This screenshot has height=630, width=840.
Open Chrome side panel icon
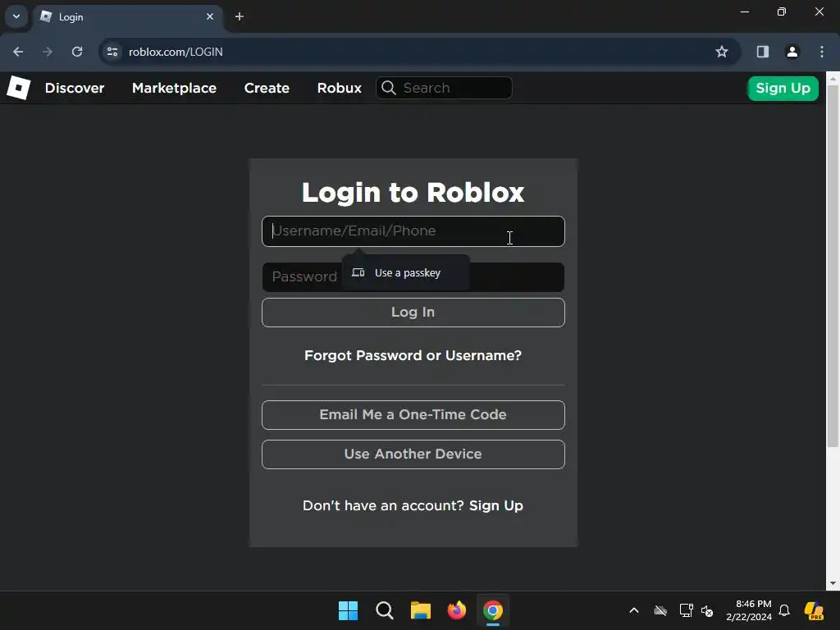[x=762, y=52]
